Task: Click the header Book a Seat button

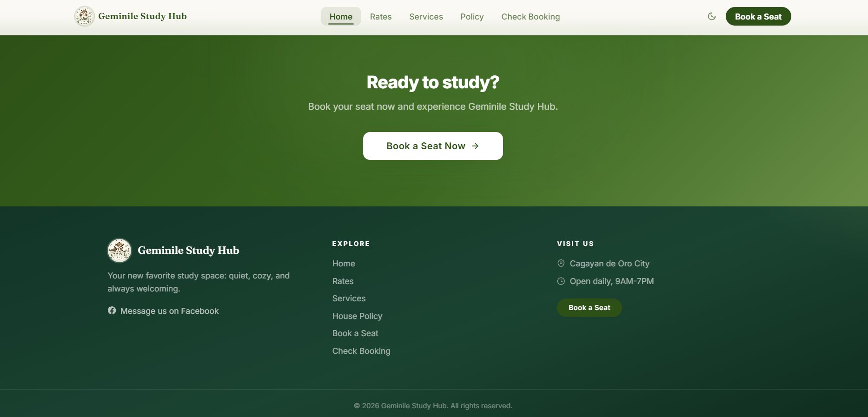Action: point(758,16)
